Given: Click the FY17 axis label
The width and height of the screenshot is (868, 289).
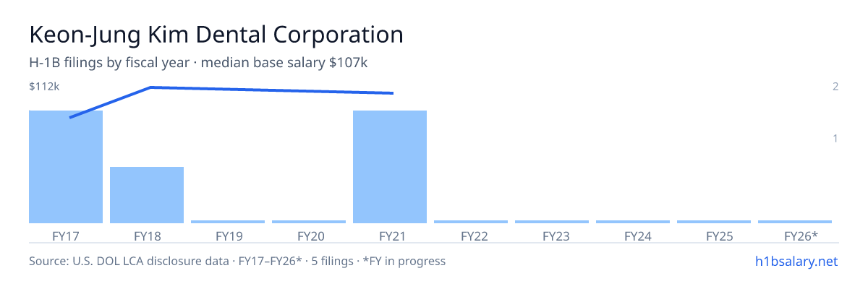Looking at the screenshot, I should (x=66, y=236).
